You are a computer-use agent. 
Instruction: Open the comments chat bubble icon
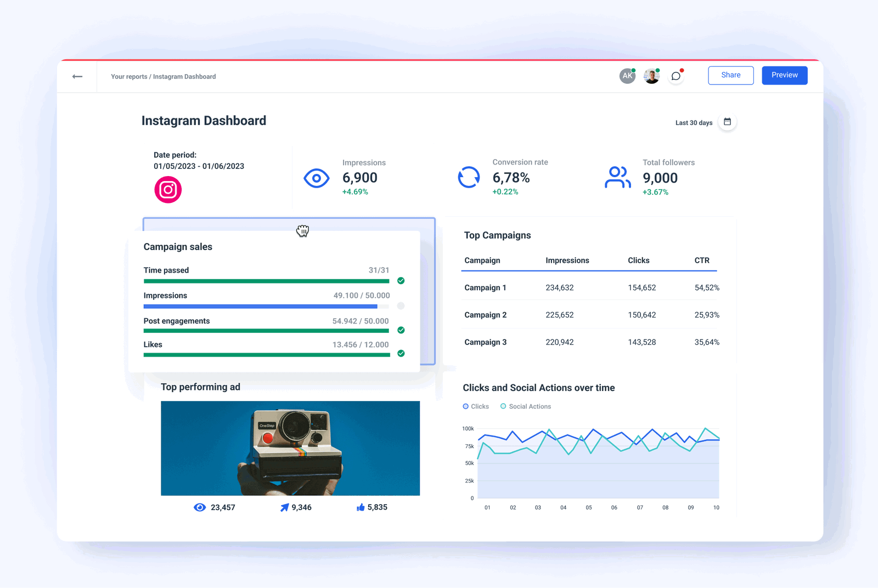676,76
